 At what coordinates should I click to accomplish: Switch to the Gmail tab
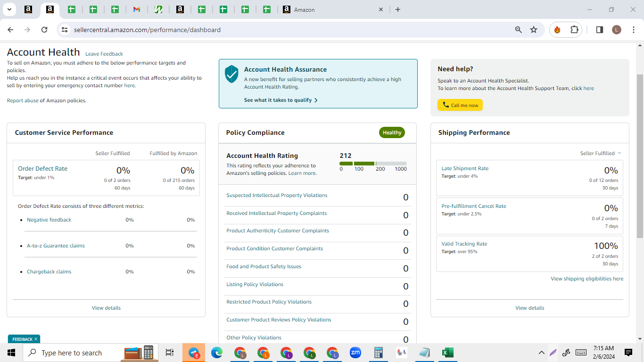[x=137, y=9]
